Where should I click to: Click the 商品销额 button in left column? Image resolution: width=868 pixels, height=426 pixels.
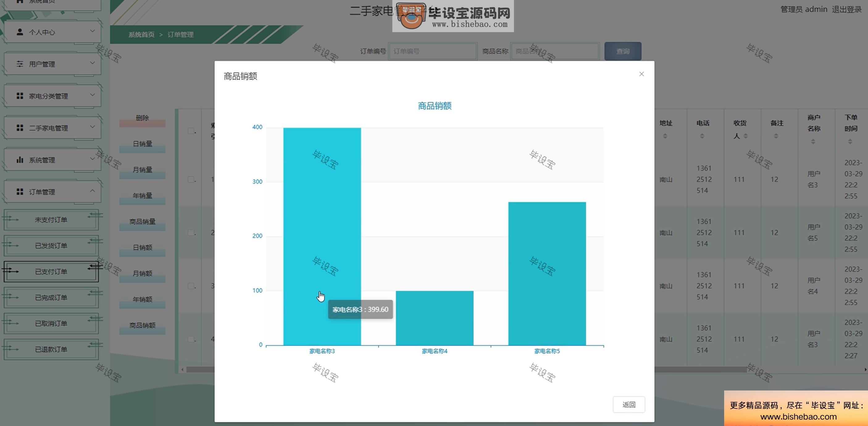point(142,326)
